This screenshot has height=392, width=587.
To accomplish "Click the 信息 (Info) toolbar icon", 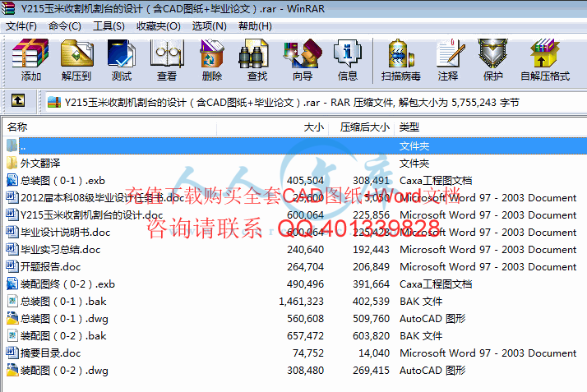I will pos(348,53).
